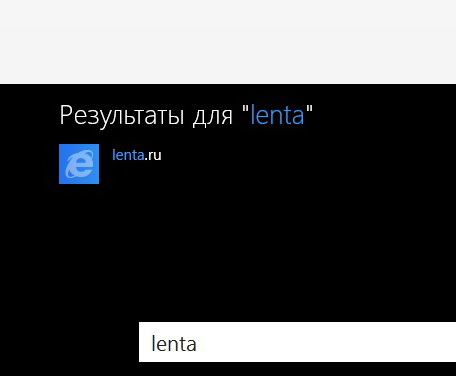456x376 pixels.
Task: Click the word "для" in the heading
Action: point(213,117)
